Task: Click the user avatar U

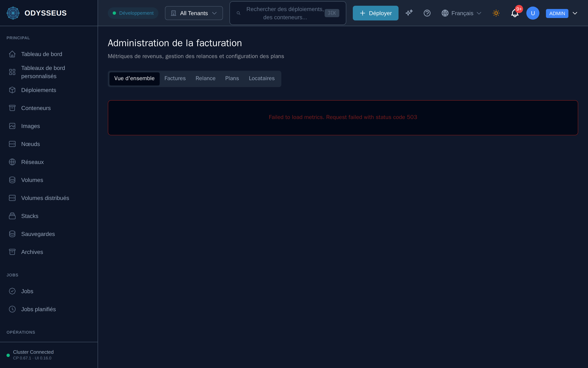Action: [533, 13]
